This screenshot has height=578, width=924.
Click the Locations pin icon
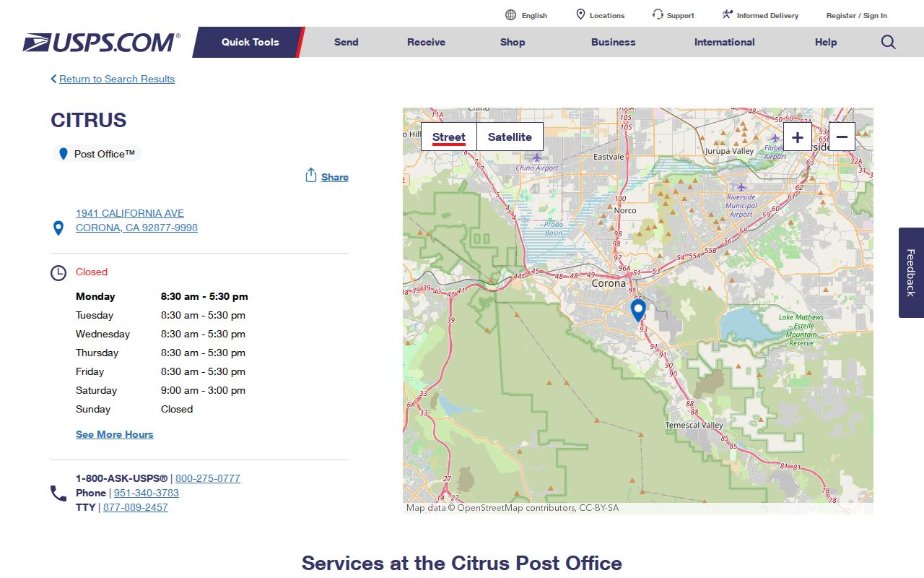[x=580, y=14]
